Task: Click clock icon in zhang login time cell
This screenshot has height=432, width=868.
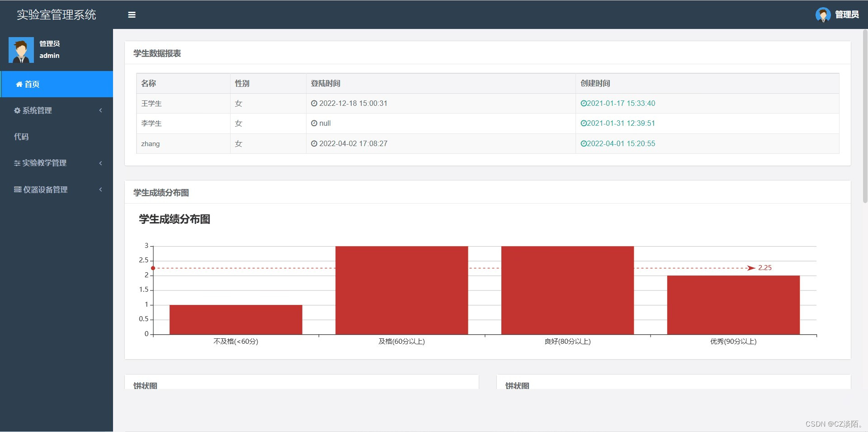Action: (x=314, y=143)
